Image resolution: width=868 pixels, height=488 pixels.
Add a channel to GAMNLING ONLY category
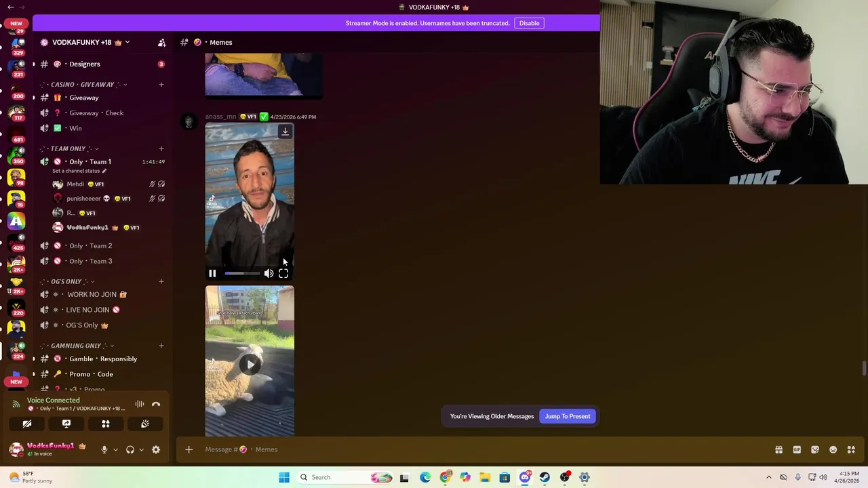161,346
